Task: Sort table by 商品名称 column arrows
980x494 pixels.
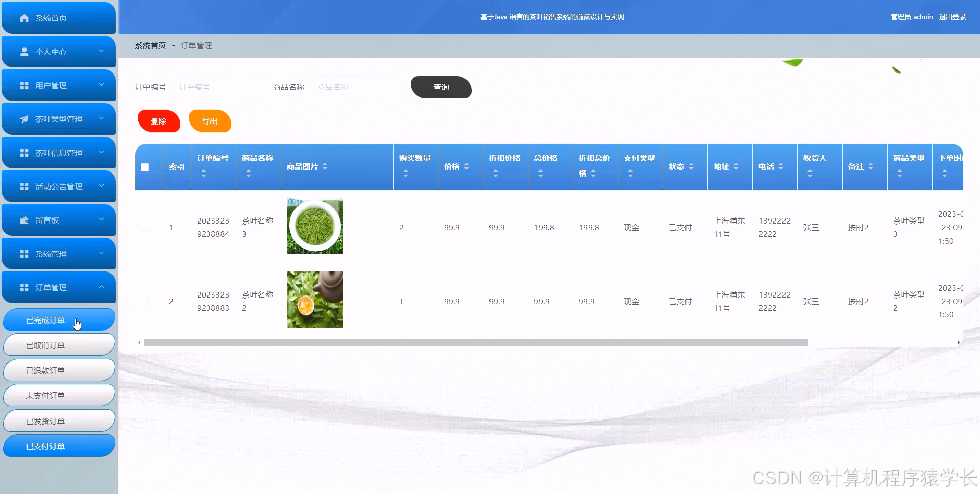Action: tap(249, 174)
